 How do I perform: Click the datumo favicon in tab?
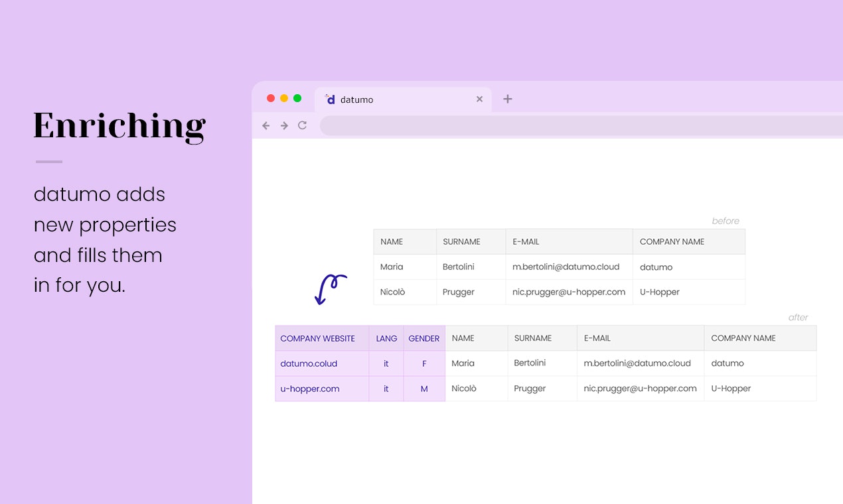[330, 99]
